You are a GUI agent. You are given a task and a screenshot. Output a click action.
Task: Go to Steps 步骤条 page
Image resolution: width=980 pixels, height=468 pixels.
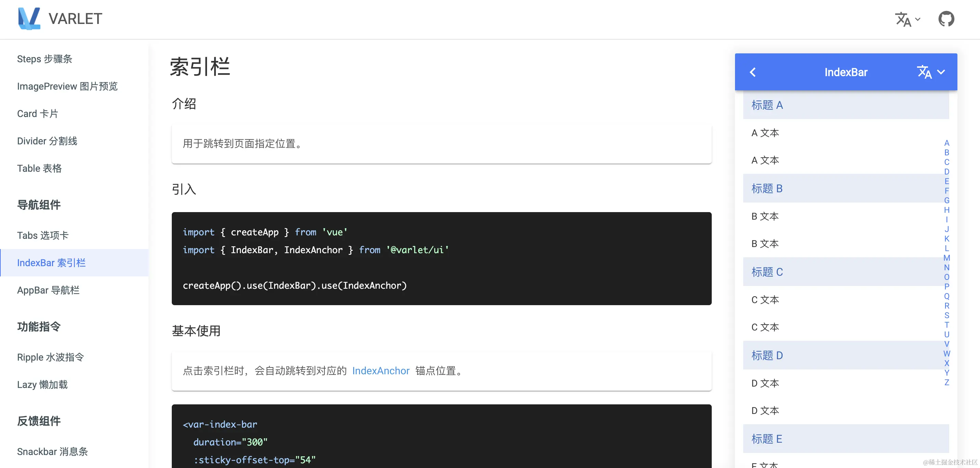(x=44, y=59)
